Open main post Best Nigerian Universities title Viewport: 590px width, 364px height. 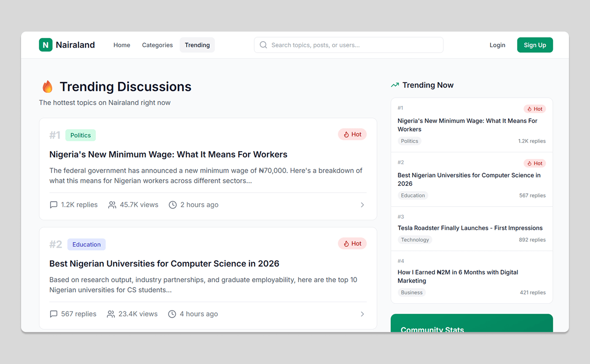pyautogui.click(x=164, y=263)
